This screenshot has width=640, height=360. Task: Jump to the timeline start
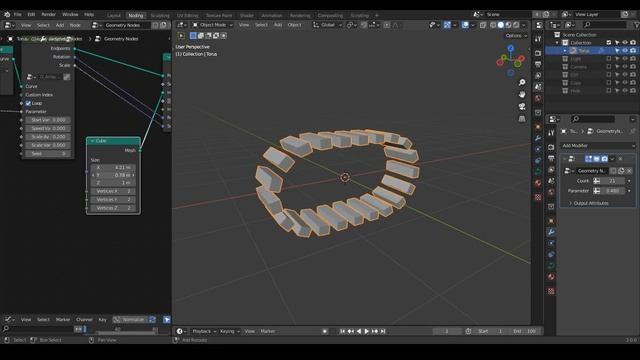click(x=342, y=331)
